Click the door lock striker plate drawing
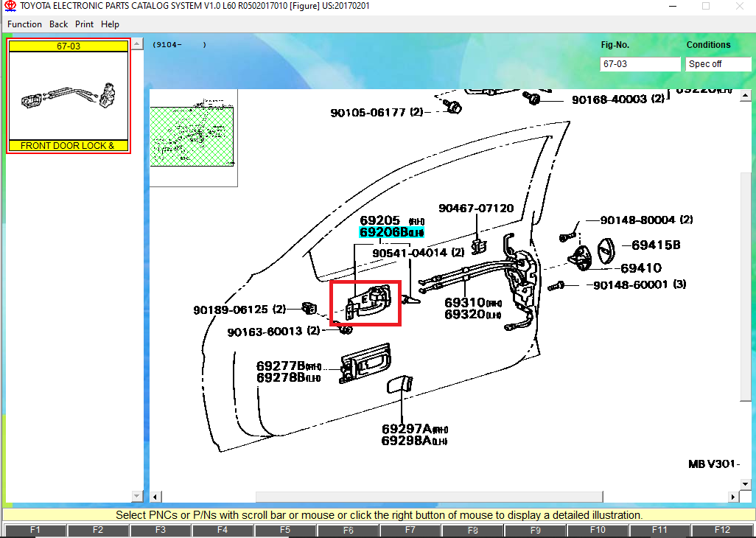The height and width of the screenshot is (538, 756). click(x=581, y=259)
